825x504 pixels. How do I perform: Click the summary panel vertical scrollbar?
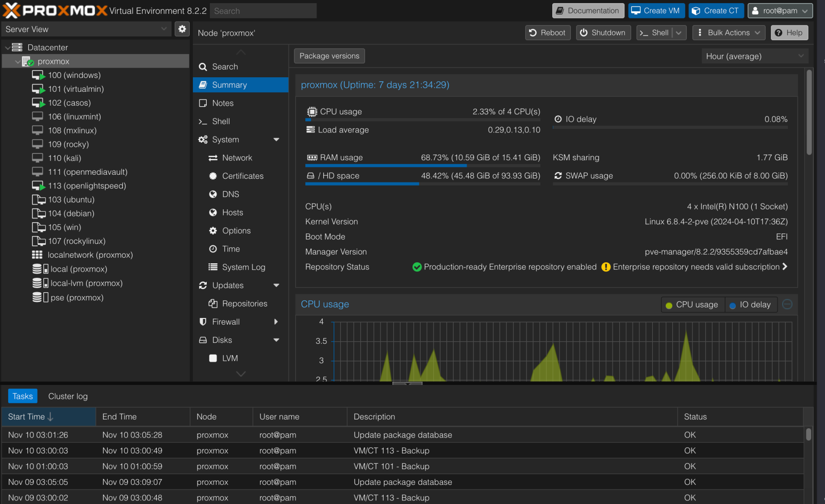click(x=809, y=112)
